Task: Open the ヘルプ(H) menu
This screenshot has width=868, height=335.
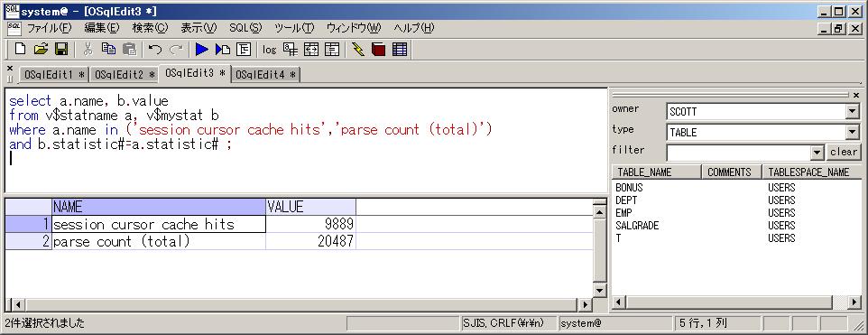Action: (413, 28)
